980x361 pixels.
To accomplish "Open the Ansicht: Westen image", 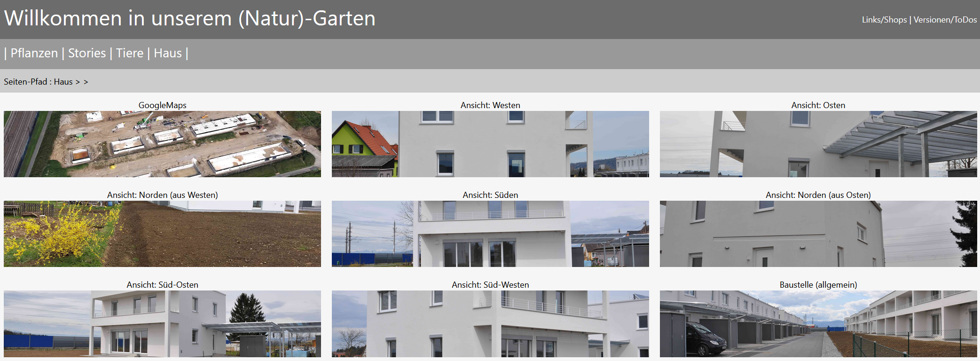I will point(490,144).
